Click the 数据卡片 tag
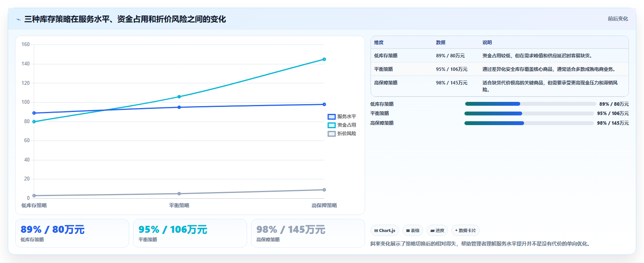This screenshot has width=644, height=263. point(466,230)
